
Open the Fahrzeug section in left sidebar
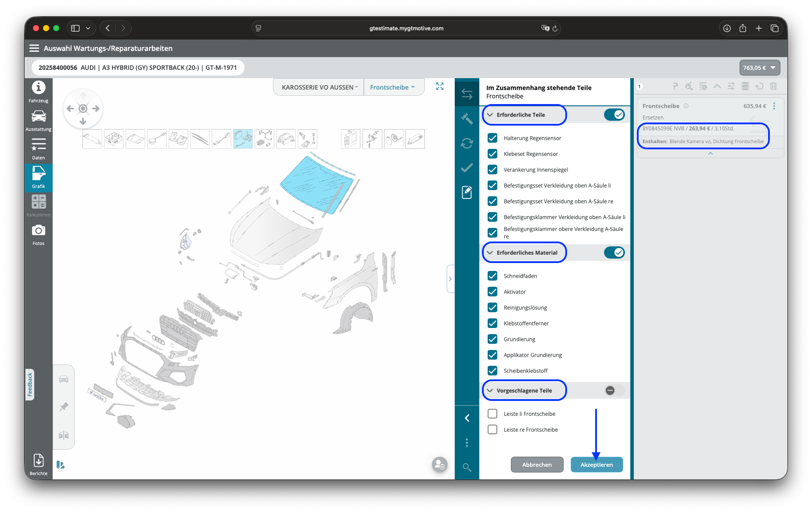pos(39,92)
